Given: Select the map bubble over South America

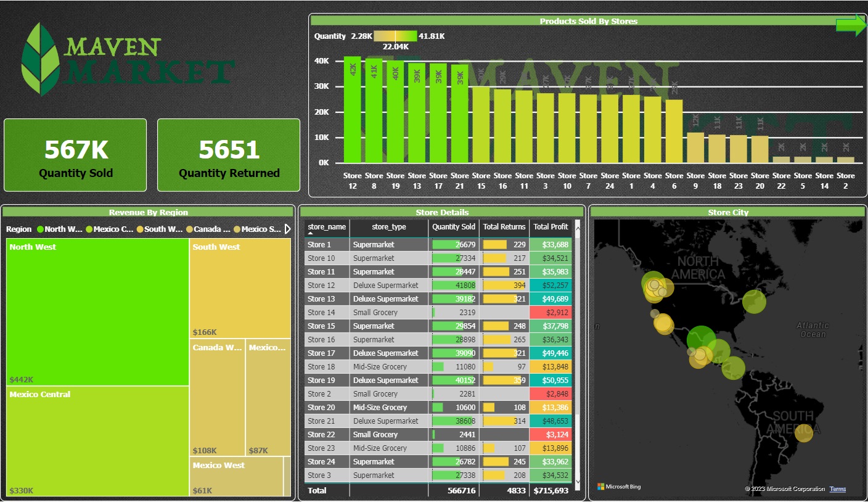Looking at the screenshot, I should click(x=804, y=435).
